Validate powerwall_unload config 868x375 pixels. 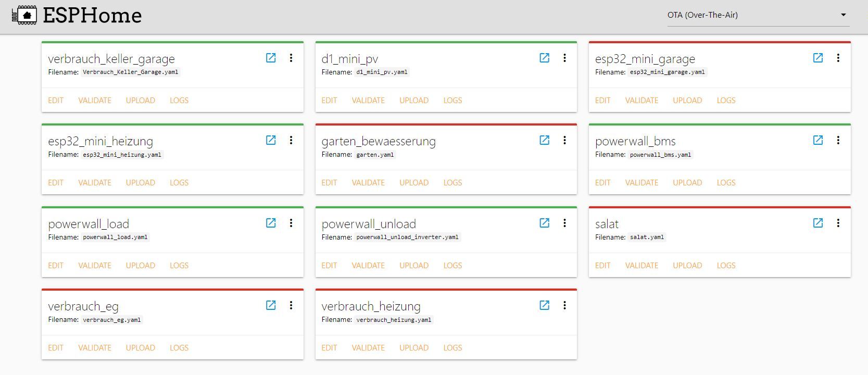tap(368, 266)
